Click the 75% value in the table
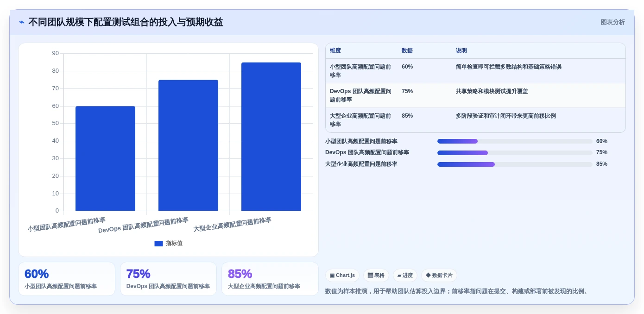Screen dimensions: 644x314 [x=407, y=91]
